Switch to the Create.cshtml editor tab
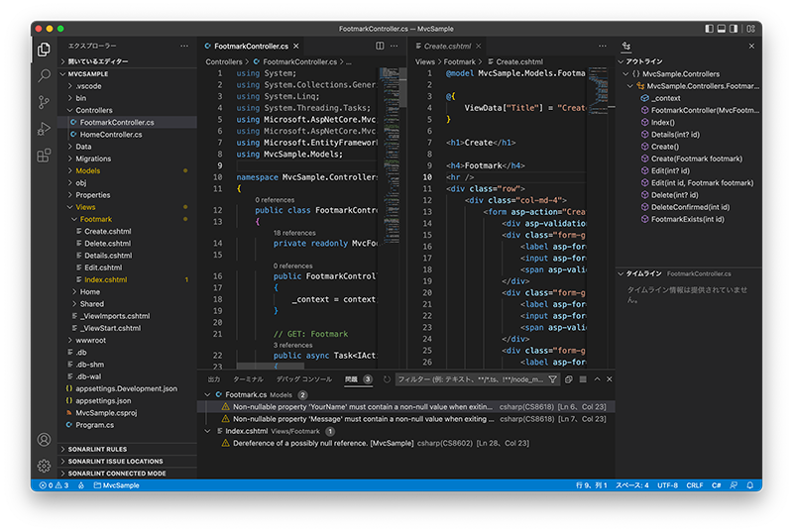 446,46
